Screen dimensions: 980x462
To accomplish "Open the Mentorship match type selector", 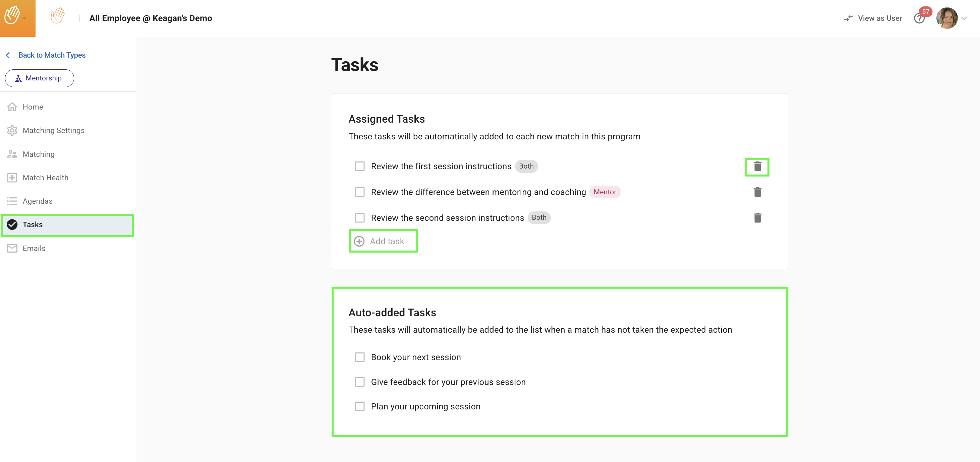I will [x=39, y=78].
